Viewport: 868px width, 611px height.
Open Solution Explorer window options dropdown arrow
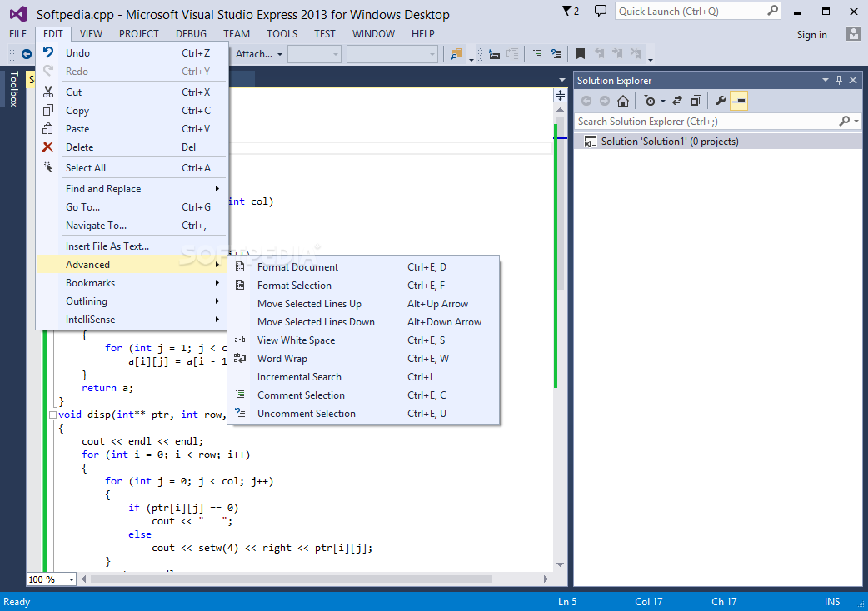pos(825,80)
